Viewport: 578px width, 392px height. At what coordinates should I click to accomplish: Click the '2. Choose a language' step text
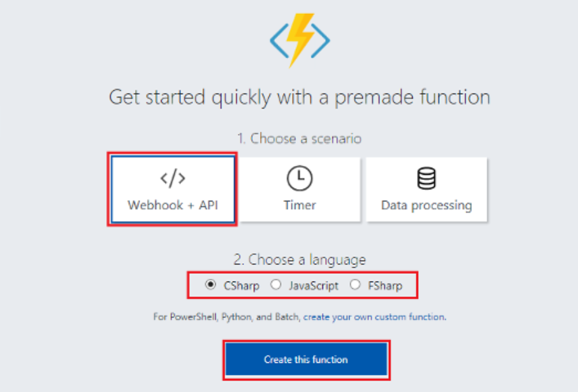[299, 260]
